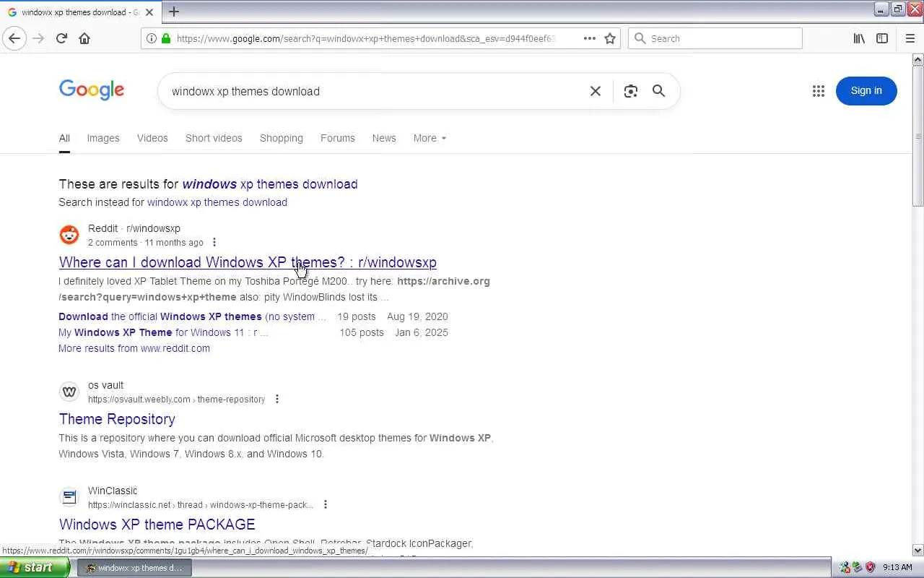Viewport: 924px width, 578px height.
Task: Reload the page with the refresh icon
Action: 61,38
